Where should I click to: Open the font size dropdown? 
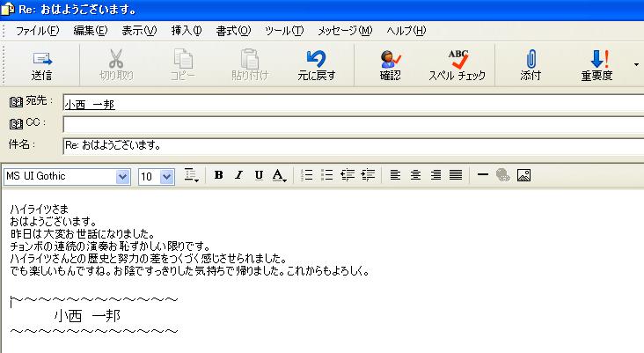click(167, 177)
